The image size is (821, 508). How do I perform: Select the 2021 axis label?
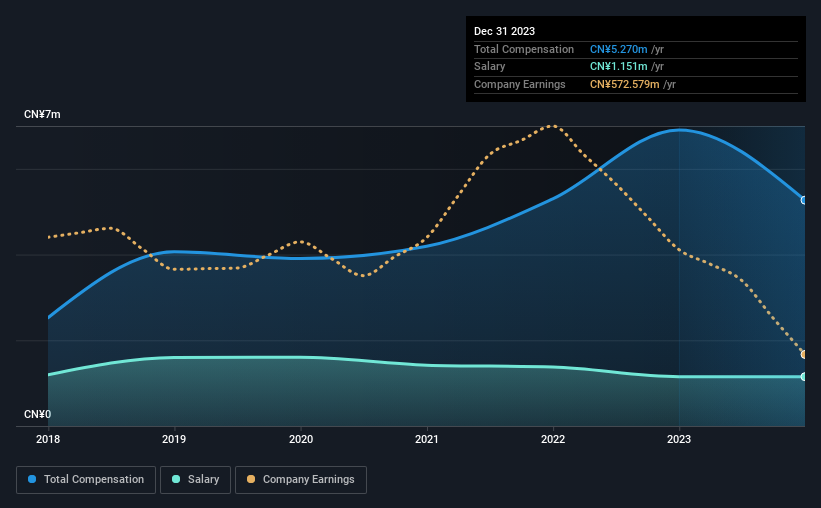[x=427, y=439]
